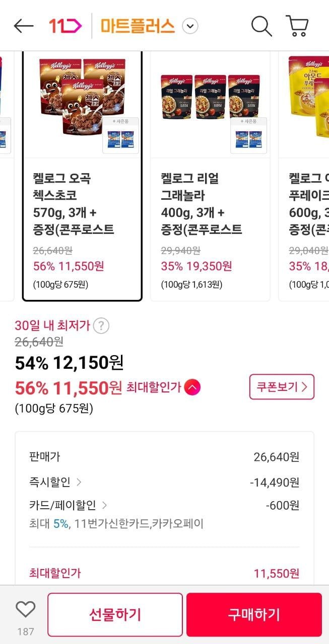This screenshot has height=644, width=329.
Task: Tap the 쿠폰보기 button
Action: tap(282, 387)
